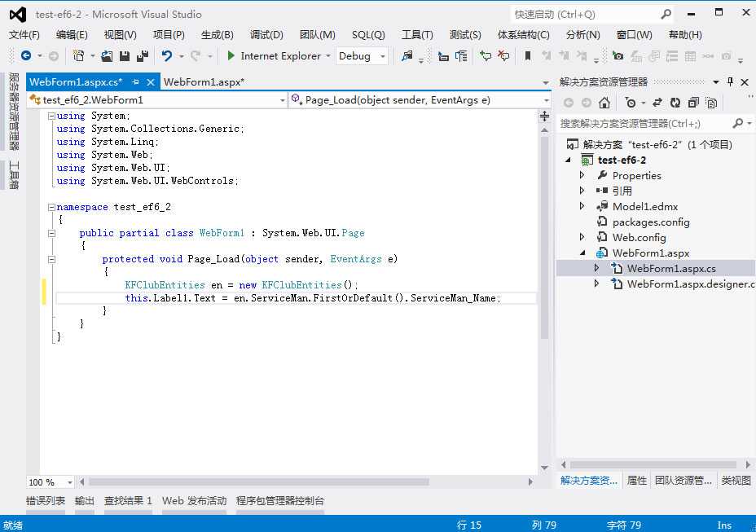Viewport: 756px width, 532px height.
Task: Open the browser selection dropdown beside Internet Explorer
Action: pos(327,56)
